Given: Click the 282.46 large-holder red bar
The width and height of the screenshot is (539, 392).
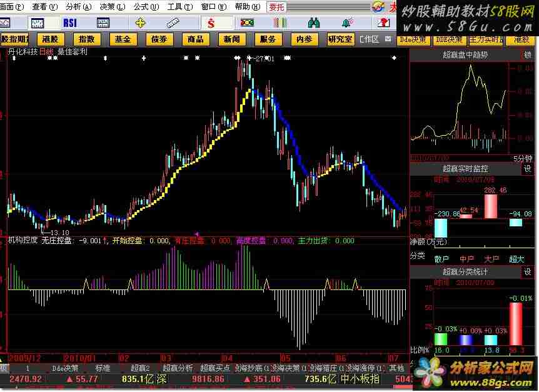Looking at the screenshot, I should [490, 206].
